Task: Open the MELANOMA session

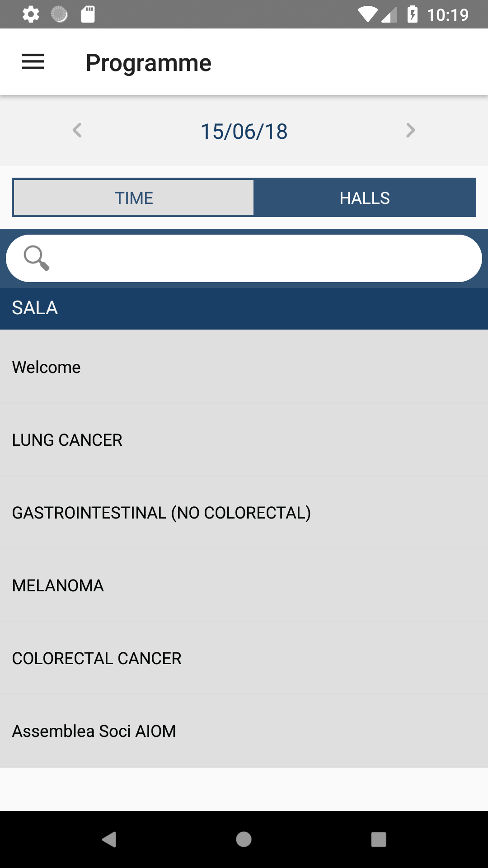Action: tap(244, 585)
